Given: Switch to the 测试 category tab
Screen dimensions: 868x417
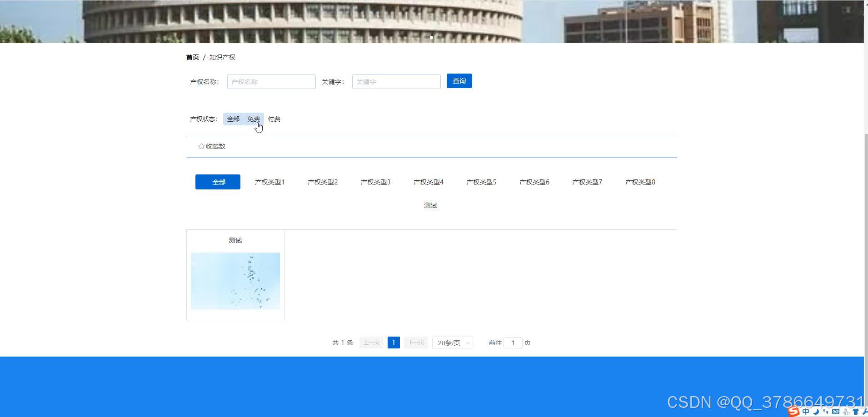Looking at the screenshot, I should pos(430,205).
